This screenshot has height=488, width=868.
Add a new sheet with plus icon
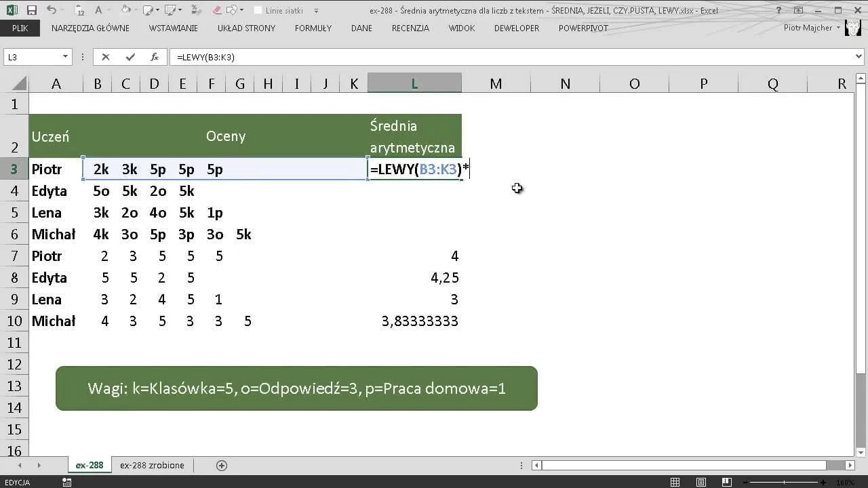coord(221,466)
